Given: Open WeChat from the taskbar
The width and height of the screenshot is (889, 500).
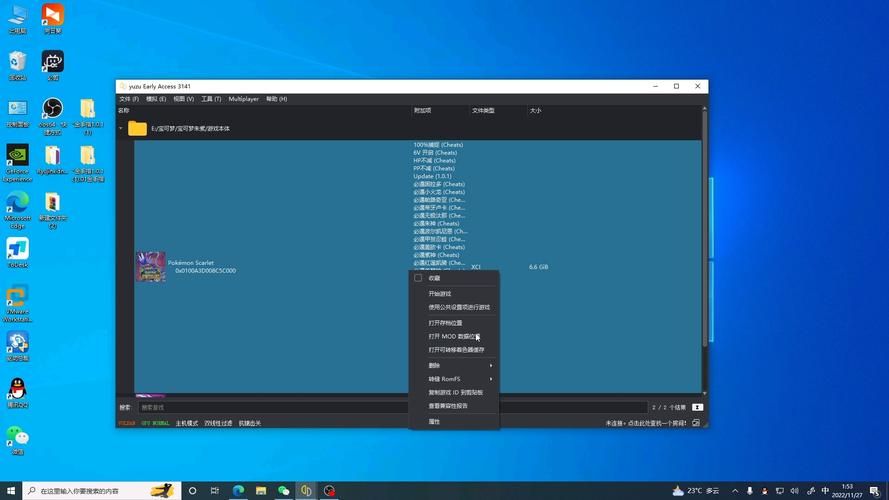Looking at the screenshot, I should 283,491.
